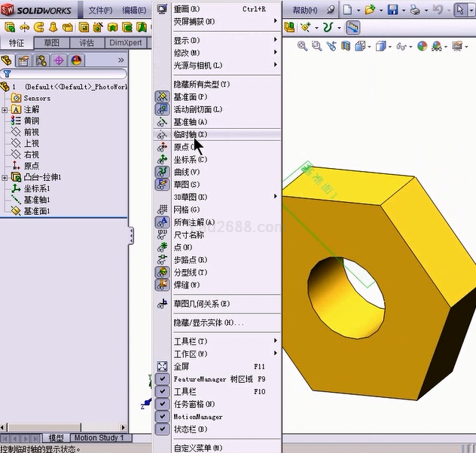Click the save icon in top toolbar
The height and width of the screenshot is (453, 476).
pyautogui.click(x=392, y=10)
